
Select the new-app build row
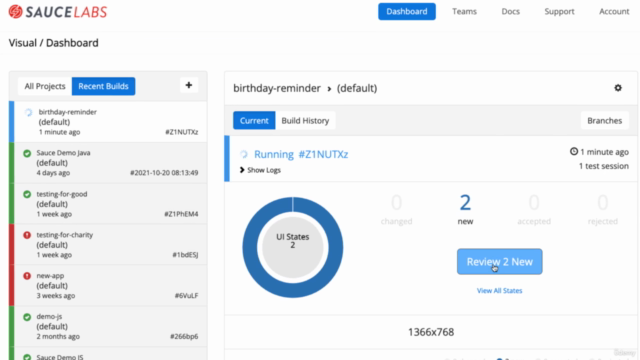(108, 285)
